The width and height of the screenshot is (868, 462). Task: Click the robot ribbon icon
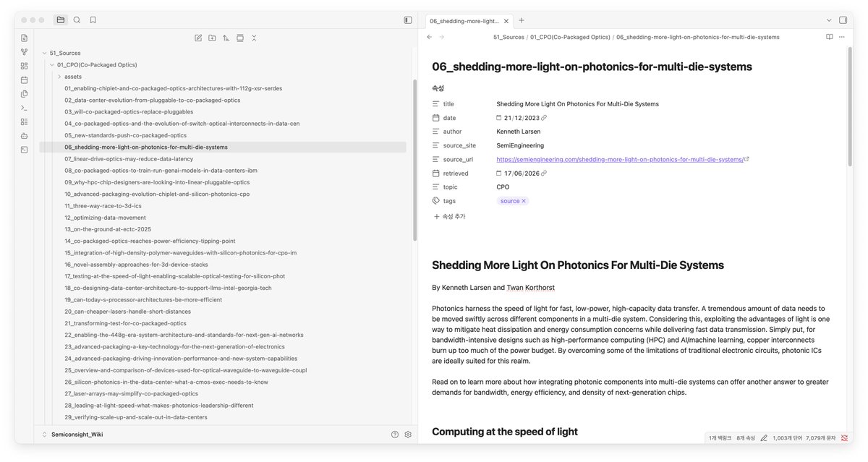24,135
